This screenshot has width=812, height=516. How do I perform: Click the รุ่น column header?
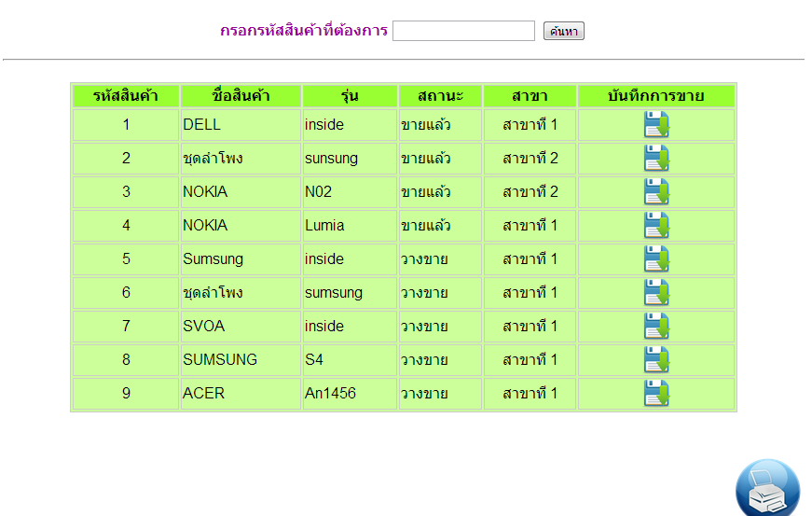(x=350, y=96)
